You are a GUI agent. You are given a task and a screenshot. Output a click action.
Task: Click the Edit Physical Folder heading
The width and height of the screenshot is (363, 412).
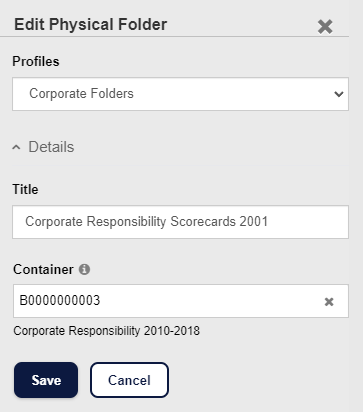[x=91, y=25]
